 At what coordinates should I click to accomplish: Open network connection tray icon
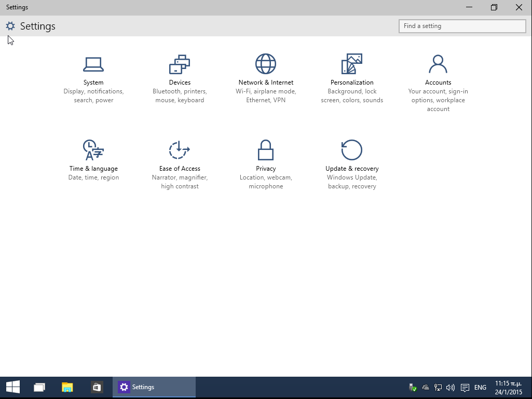438,387
